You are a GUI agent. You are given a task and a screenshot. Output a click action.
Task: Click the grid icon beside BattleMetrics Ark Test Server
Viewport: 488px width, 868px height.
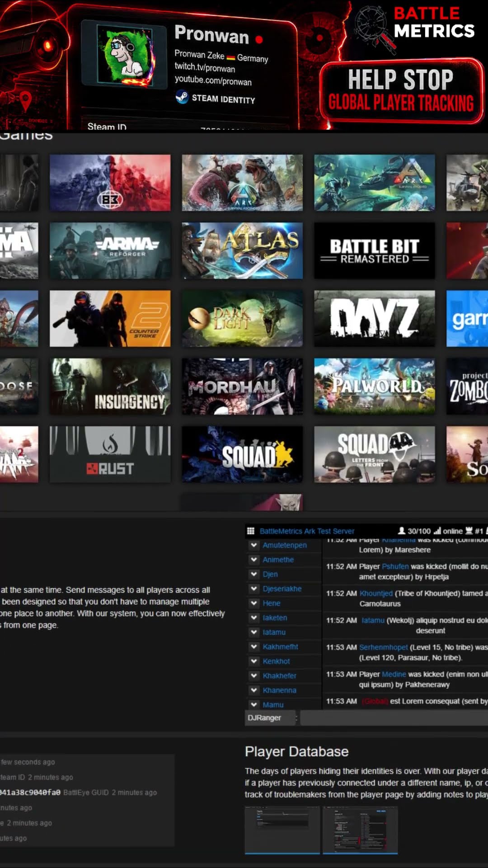pyautogui.click(x=250, y=531)
